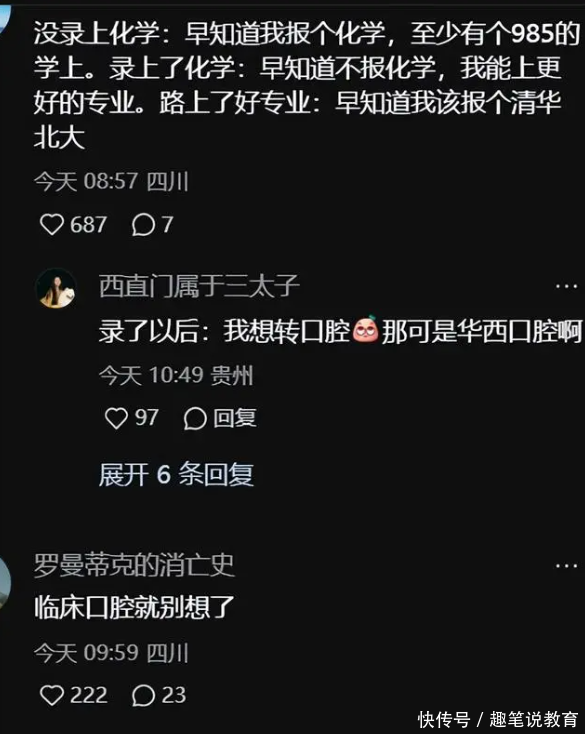
Task: Tap comment text 临床口腔就别想了
Action: [134, 607]
